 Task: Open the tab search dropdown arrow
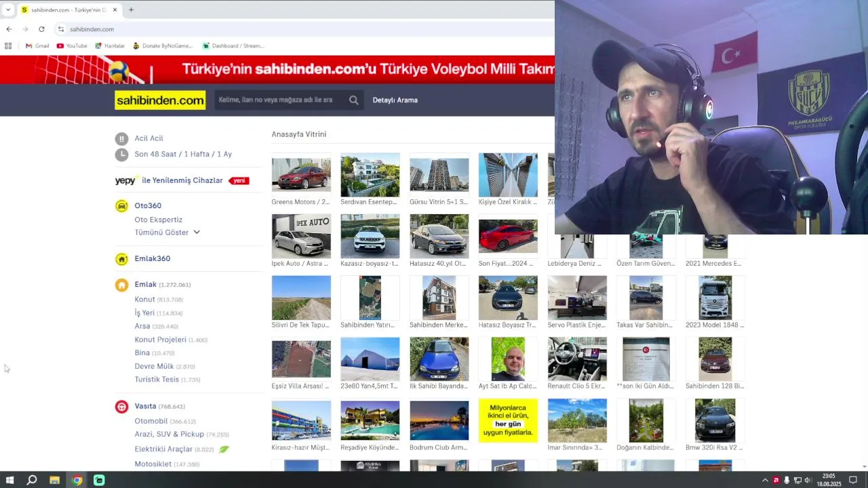(8, 9)
